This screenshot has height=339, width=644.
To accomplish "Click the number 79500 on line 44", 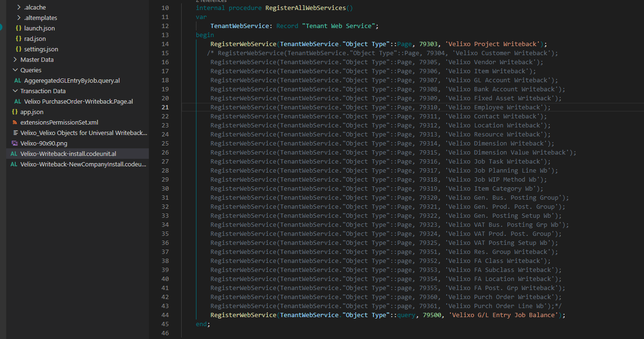I will click(x=431, y=315).
